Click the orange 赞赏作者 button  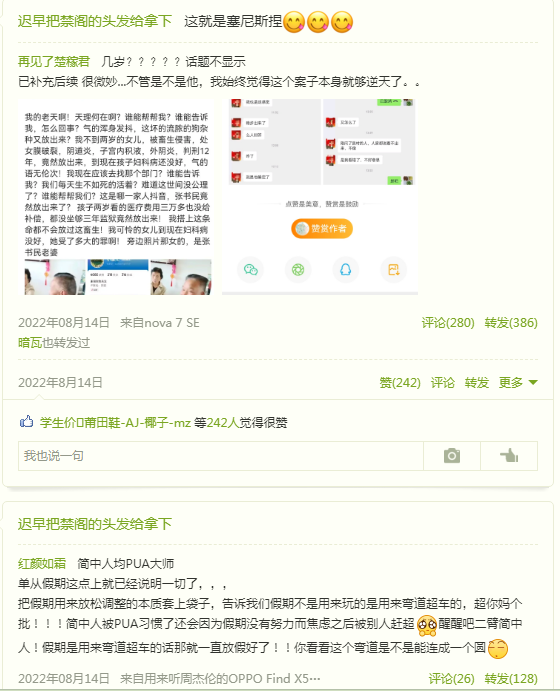[x=322, y=228]
